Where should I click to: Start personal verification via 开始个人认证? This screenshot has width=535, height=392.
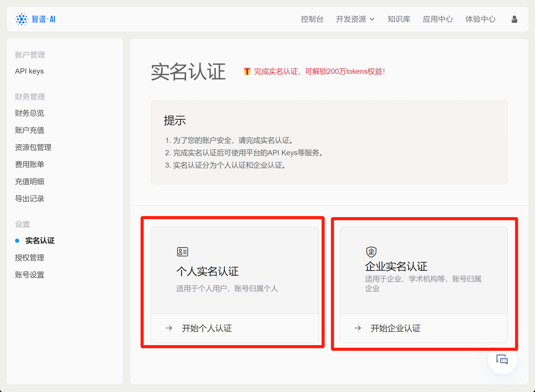coord(207,328)
